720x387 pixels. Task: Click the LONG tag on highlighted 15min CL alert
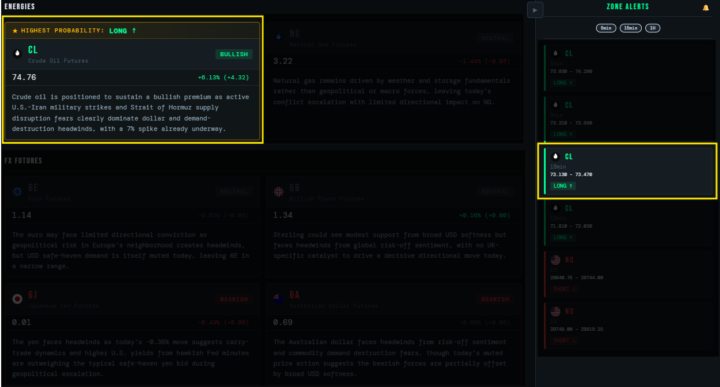pyautogui.click(x=562, y=186)
